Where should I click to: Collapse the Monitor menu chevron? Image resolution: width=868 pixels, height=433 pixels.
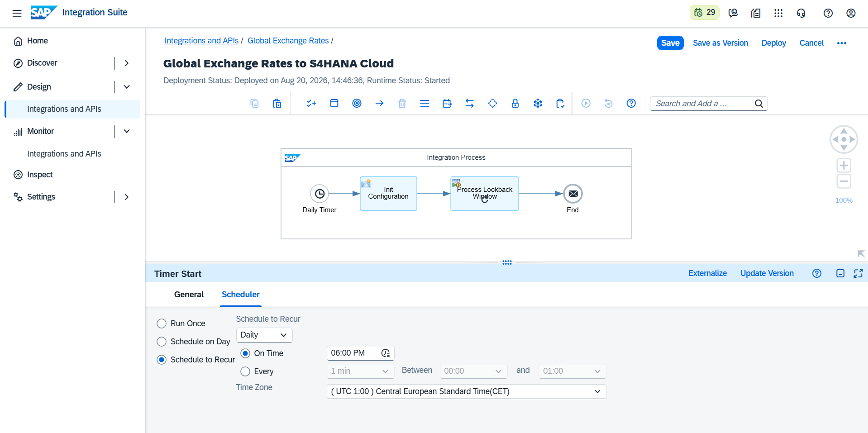pyautogui.click(x=127, y=131)
